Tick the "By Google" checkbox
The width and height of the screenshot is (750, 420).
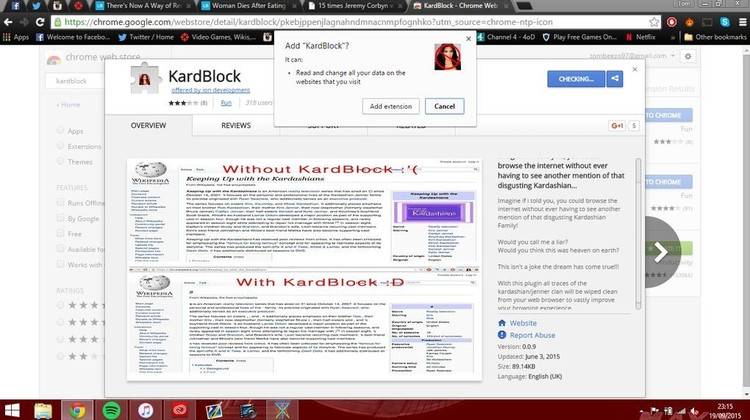[60, 218]
